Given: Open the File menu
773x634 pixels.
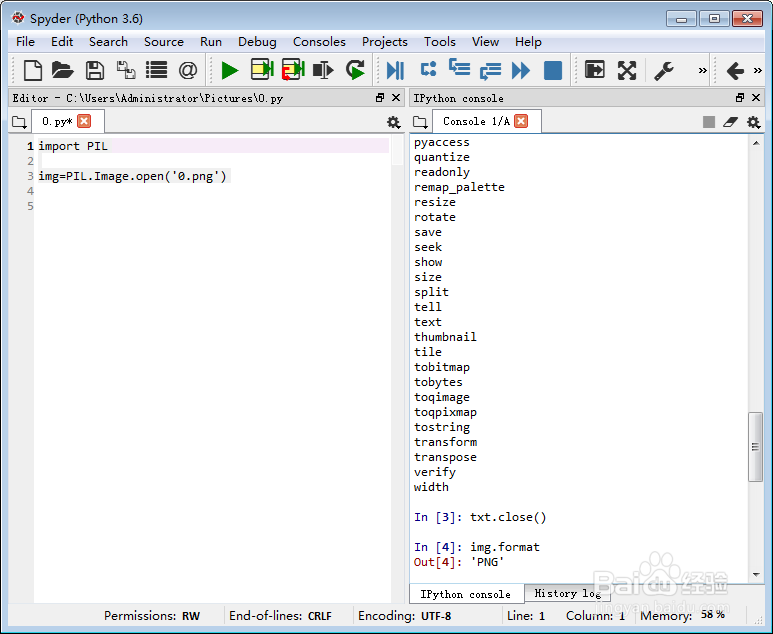Looking at the screenshot, I should 26,42.
